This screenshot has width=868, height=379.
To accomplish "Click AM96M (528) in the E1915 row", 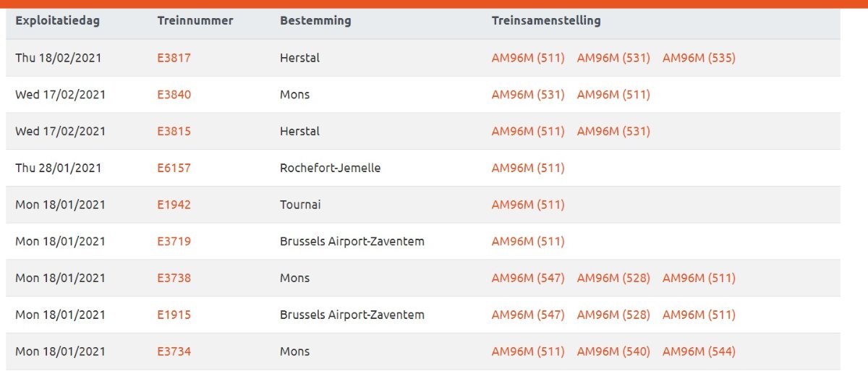I will click(613, 315).
